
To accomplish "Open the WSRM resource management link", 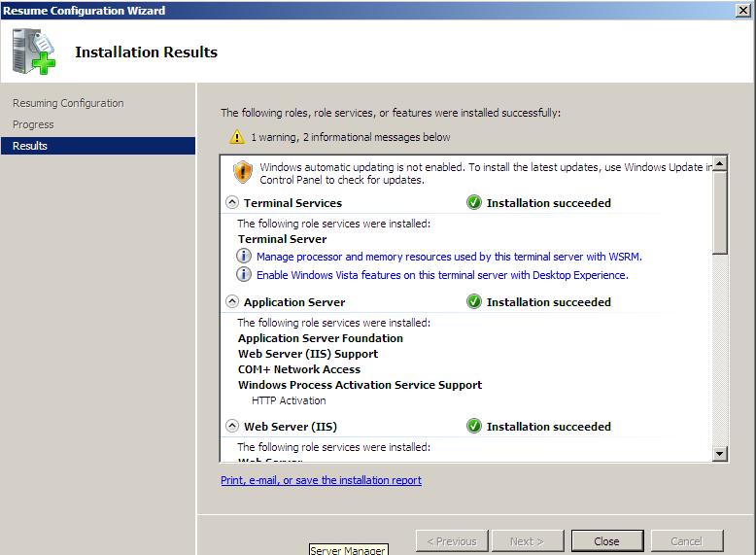I will (449, 257).
